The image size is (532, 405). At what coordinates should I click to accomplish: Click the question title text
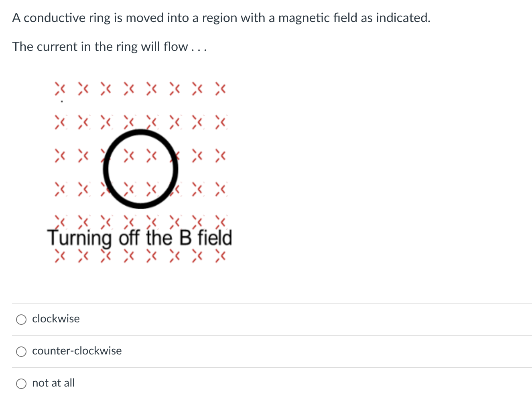click(x=221, y=18)
